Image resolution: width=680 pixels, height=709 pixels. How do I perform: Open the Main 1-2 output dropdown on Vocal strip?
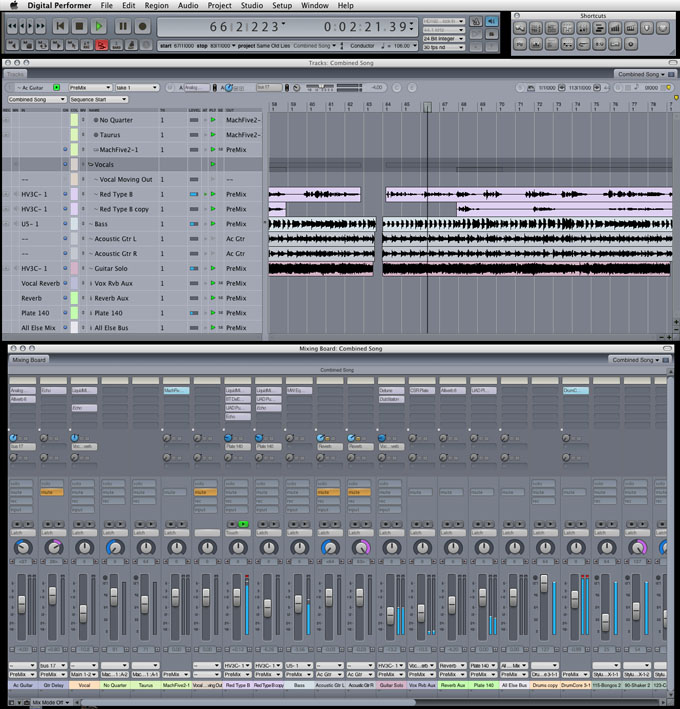84,674
